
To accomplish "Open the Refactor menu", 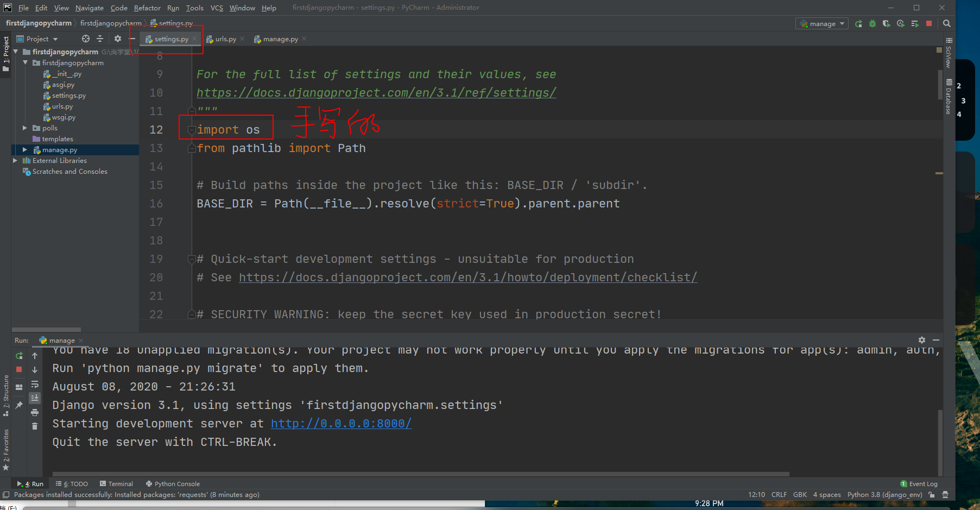I will (x=147, y=8).
